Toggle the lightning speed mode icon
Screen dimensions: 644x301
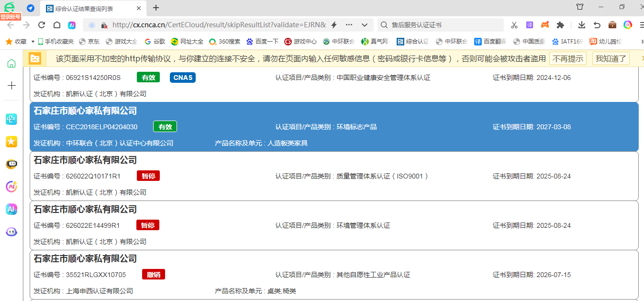coord(334,25)
